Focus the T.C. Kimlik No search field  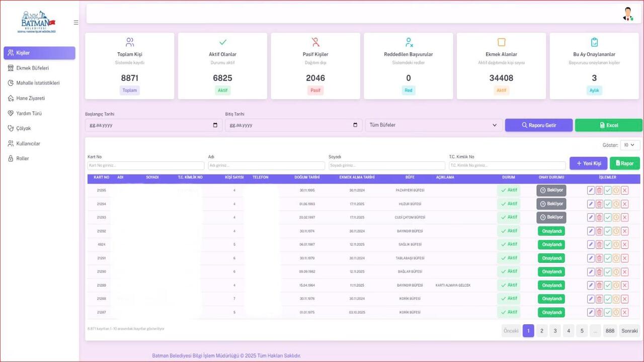pos(507,165)
